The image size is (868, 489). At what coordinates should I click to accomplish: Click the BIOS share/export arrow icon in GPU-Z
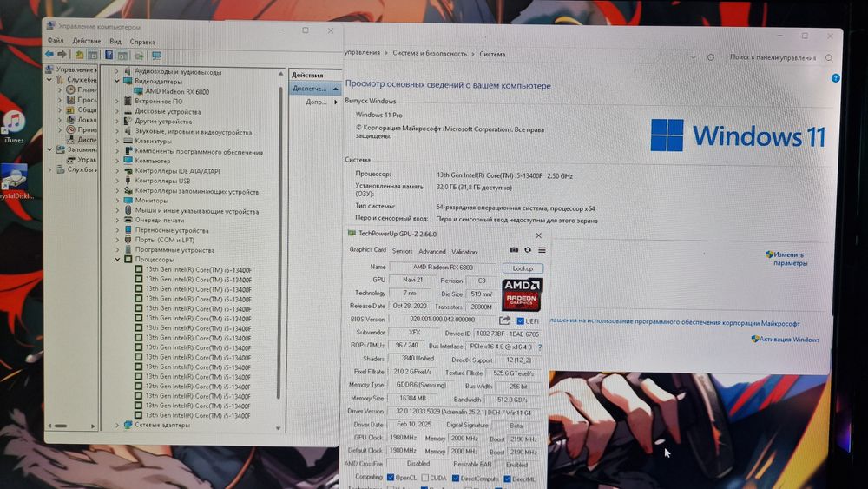click(504, 320)
